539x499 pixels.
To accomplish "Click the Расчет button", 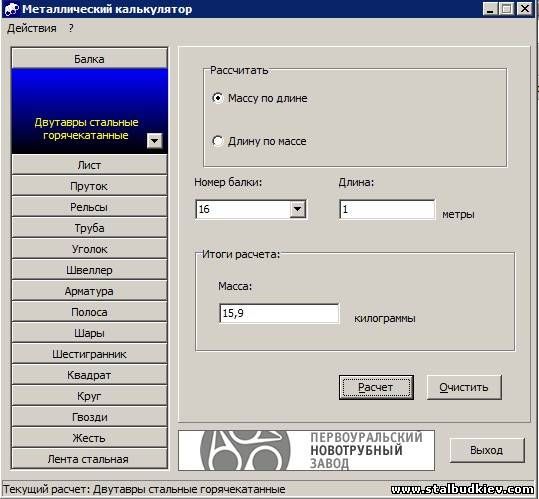I will [376, 387].
